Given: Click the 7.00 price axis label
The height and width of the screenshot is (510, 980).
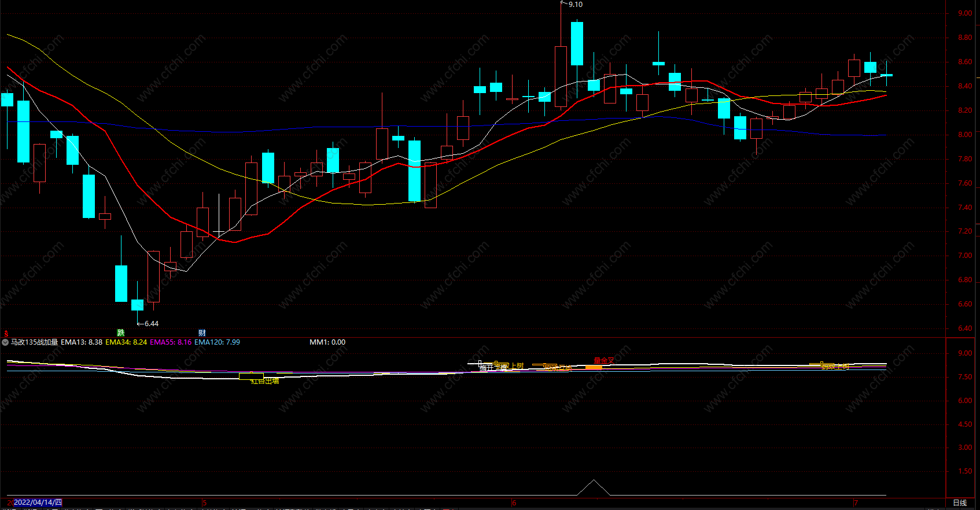Looking at the screenshot, I should (965, 256).
